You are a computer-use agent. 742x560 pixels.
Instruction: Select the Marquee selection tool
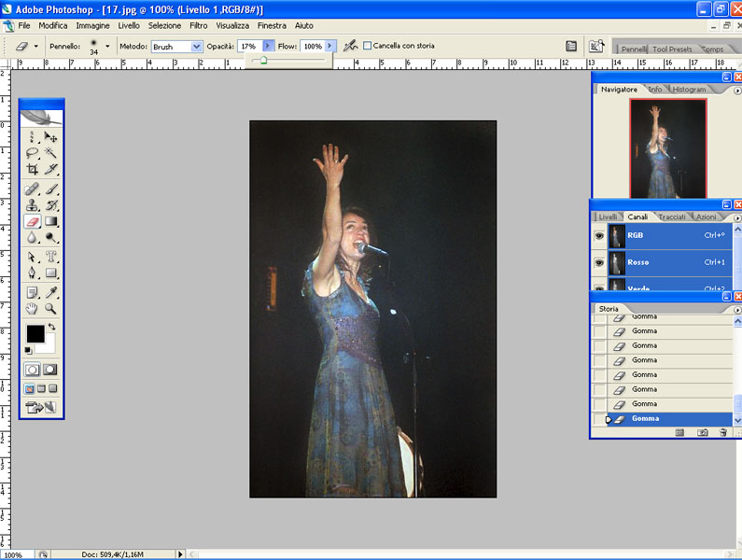click(x=32, y=137)
